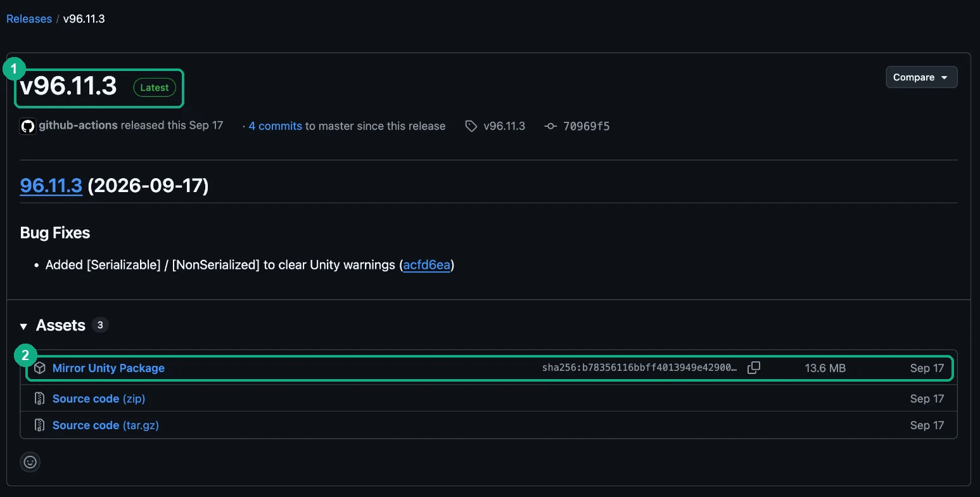Click the Assets count badge 3
Viewport: 980px width, 497px height.
[100, 325]
